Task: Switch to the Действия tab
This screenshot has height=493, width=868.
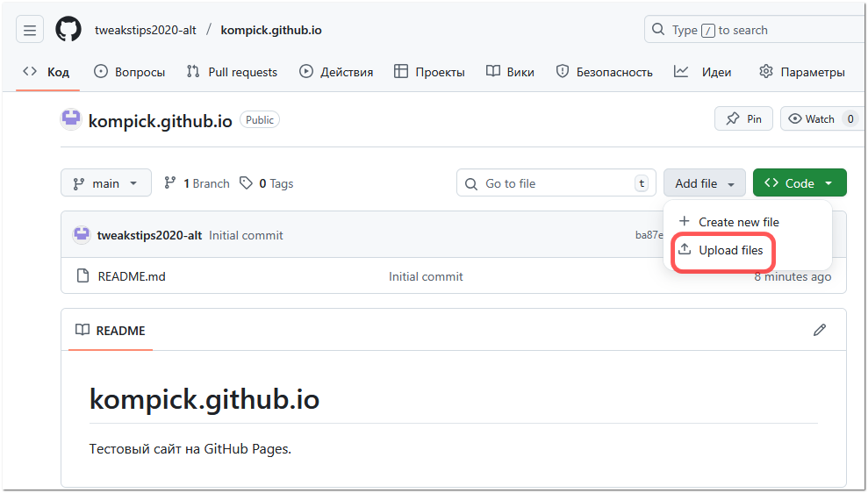Action: pyautogui.click(x=336, y=72)
